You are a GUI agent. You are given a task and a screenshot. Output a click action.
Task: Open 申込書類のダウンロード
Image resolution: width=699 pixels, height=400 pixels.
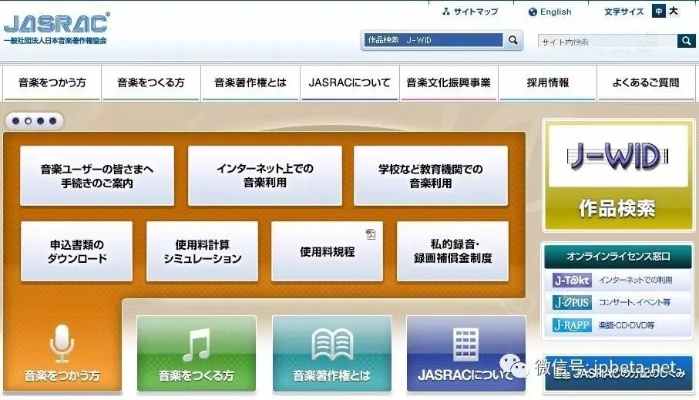[77, 251]
